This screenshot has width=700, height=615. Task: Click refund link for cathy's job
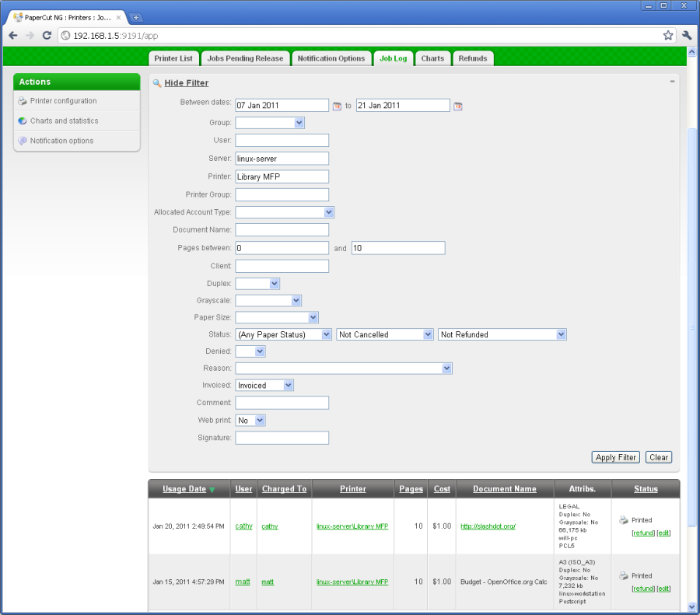[643, 533]
